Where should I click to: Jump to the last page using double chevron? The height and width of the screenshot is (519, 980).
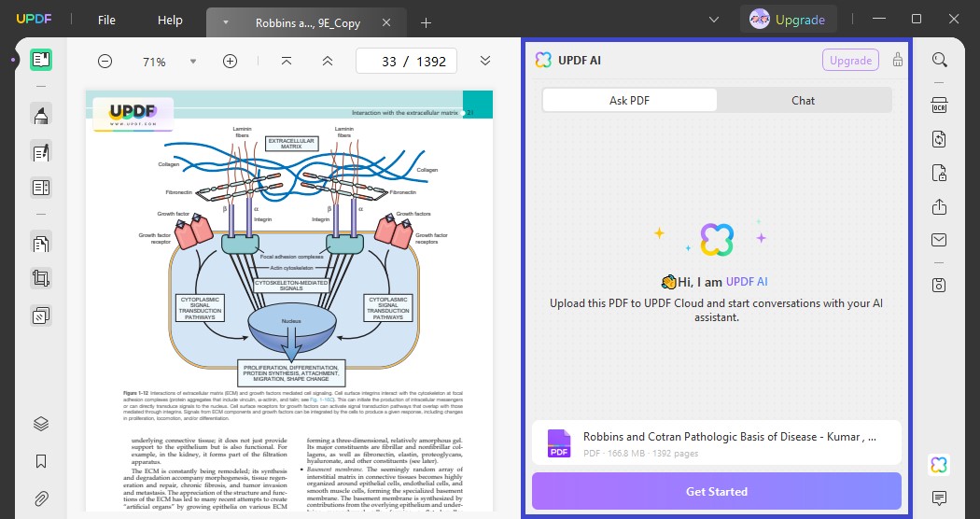(485, 62)
